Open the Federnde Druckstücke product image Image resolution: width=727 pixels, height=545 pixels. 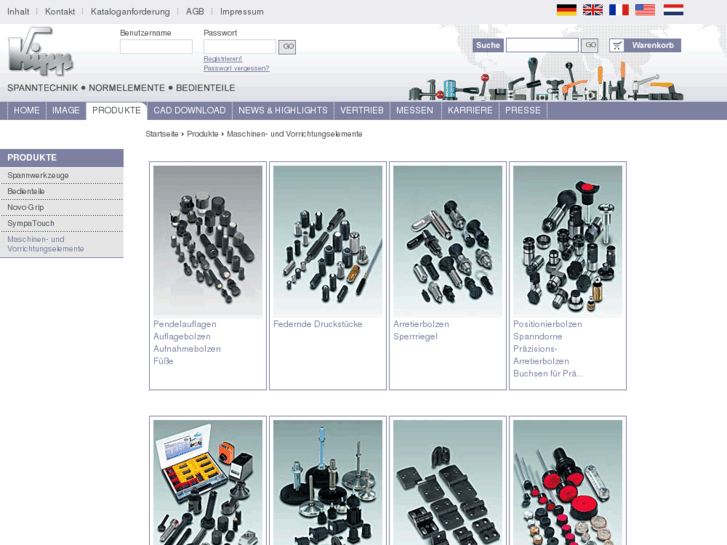tap(328, 240)
